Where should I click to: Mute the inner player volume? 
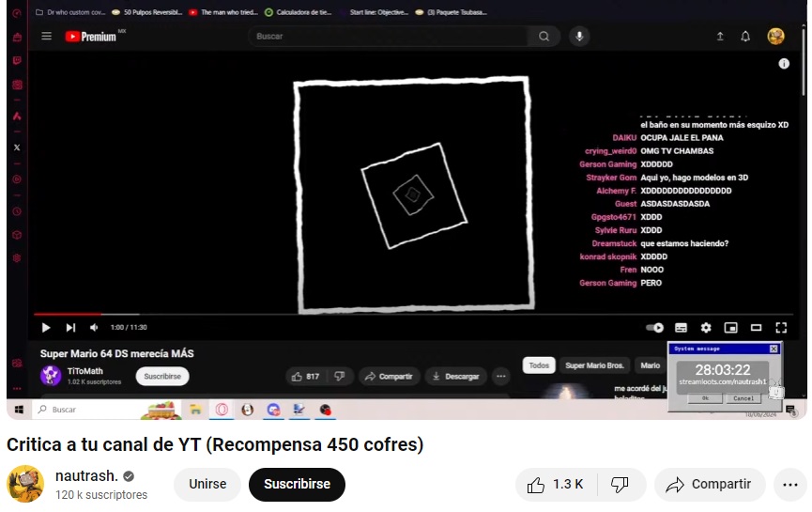point(94,328)
